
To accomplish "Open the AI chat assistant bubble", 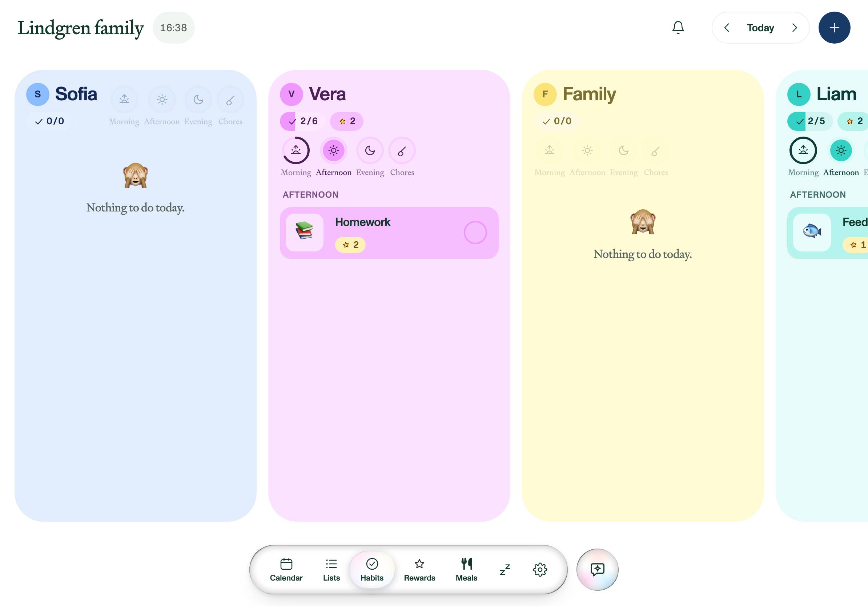I will point(597,569).
